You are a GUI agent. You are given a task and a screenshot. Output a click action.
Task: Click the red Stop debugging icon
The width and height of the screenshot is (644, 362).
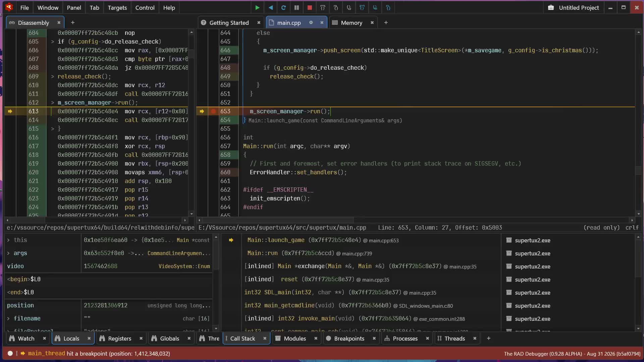click(310, 8)
